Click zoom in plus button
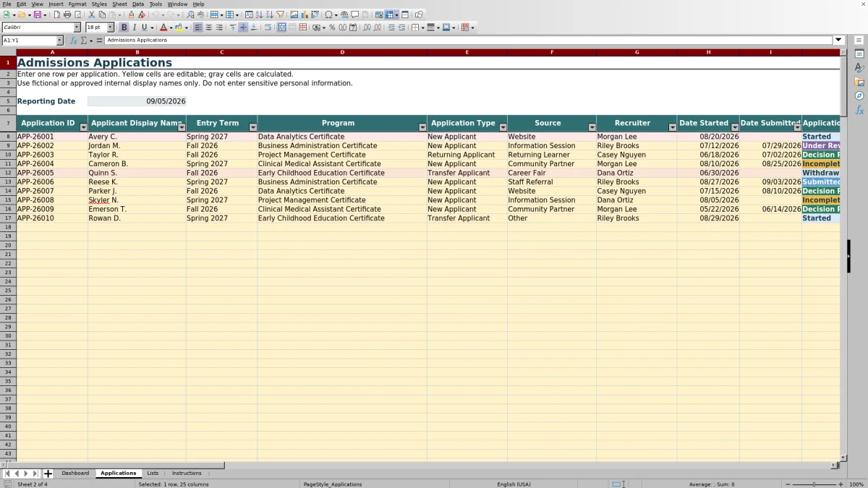The image size is (868, 488). pos(841,484)
